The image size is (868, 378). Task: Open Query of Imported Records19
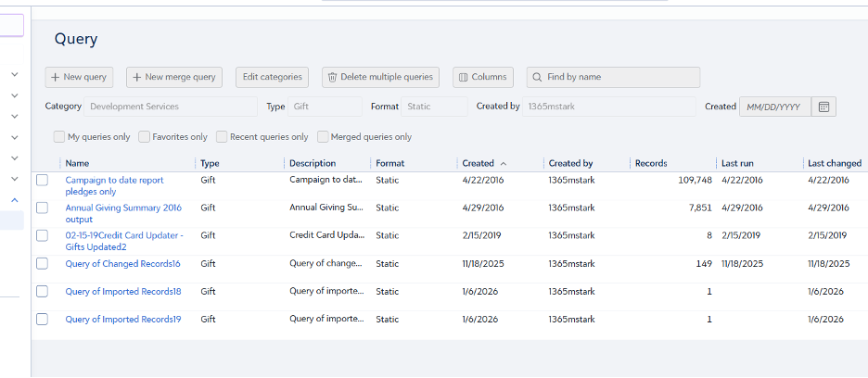[x=123, y=319]
